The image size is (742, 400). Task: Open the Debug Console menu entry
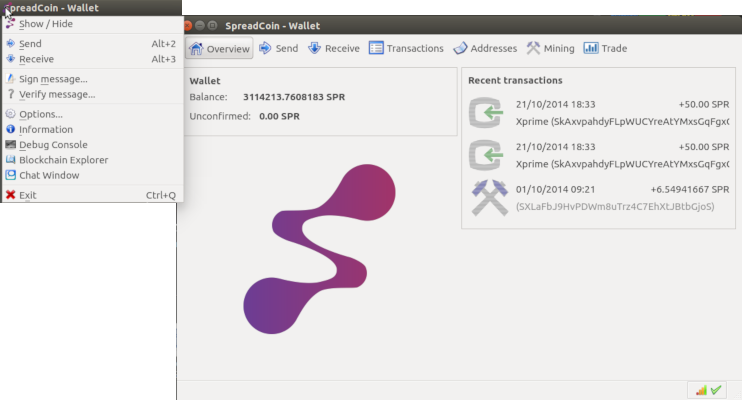tap(92, 144)
